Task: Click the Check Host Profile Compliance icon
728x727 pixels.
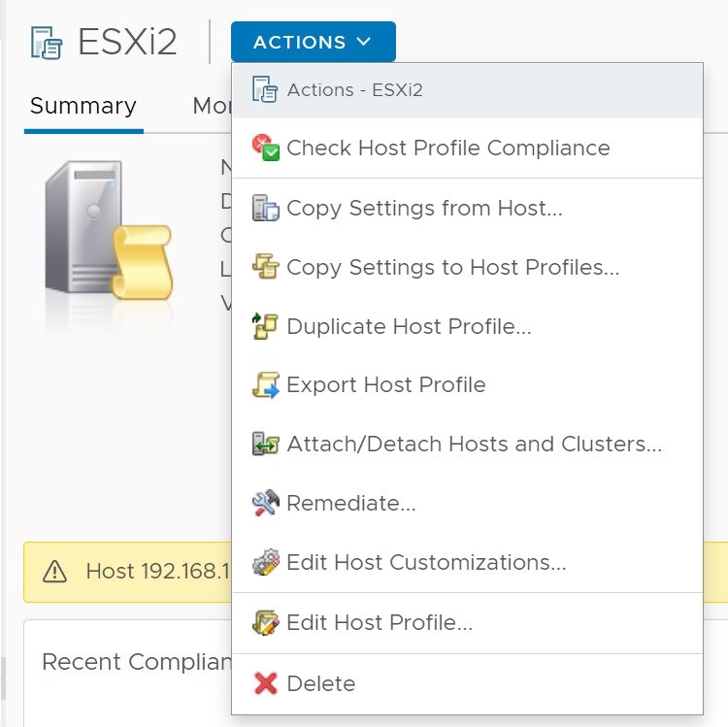Action: pos(265,149)
